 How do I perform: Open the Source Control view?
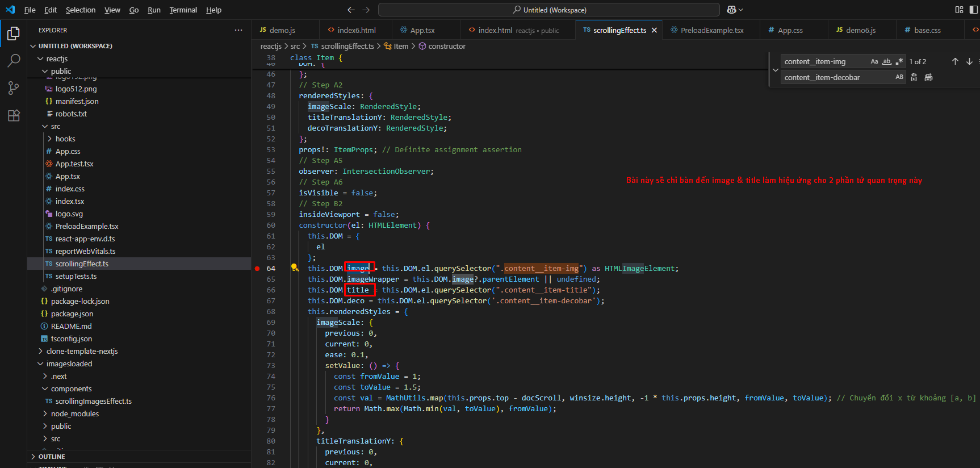[14, 88]
